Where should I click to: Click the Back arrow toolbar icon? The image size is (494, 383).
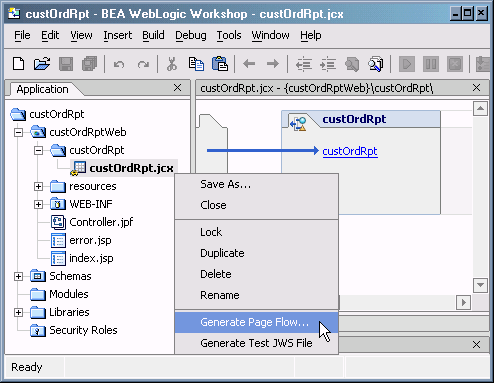tap(249, 63)
